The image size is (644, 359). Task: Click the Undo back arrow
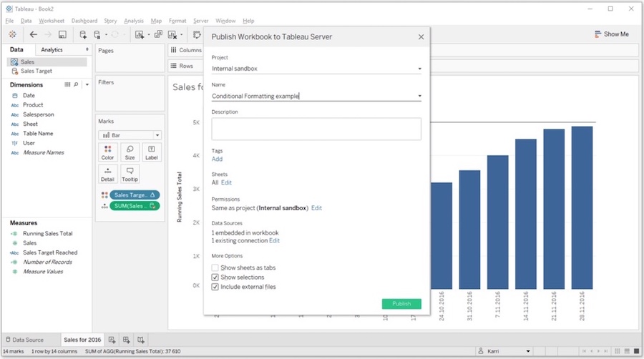point(33,34)
